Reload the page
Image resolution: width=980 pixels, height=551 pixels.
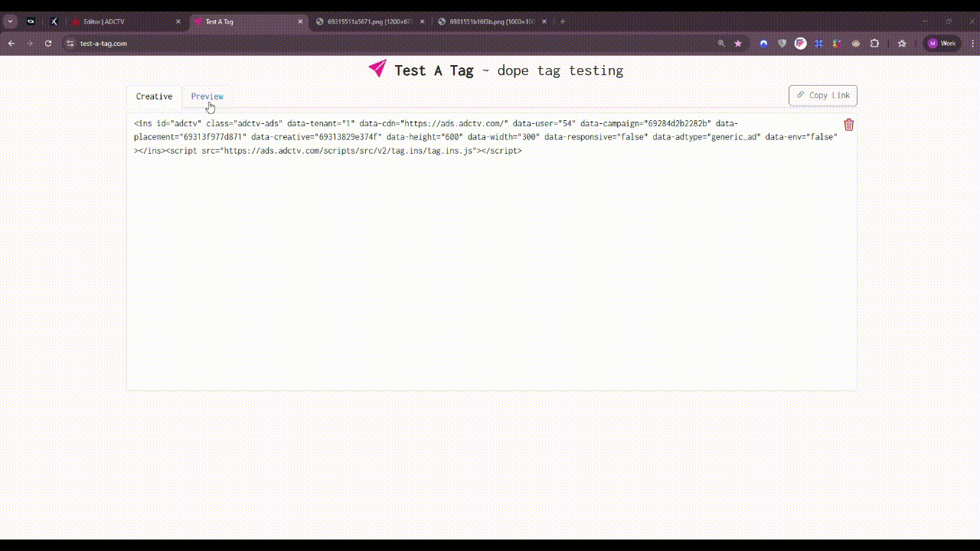tap(48, 44)
